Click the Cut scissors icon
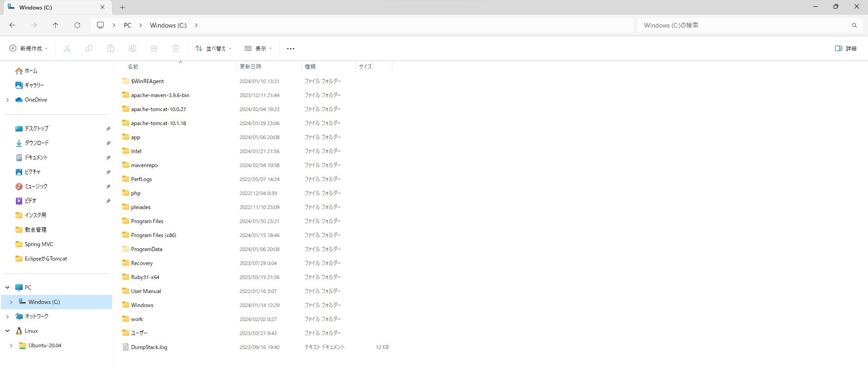Image resolution: width=868 pixels, height=368 pixels. 67,48
